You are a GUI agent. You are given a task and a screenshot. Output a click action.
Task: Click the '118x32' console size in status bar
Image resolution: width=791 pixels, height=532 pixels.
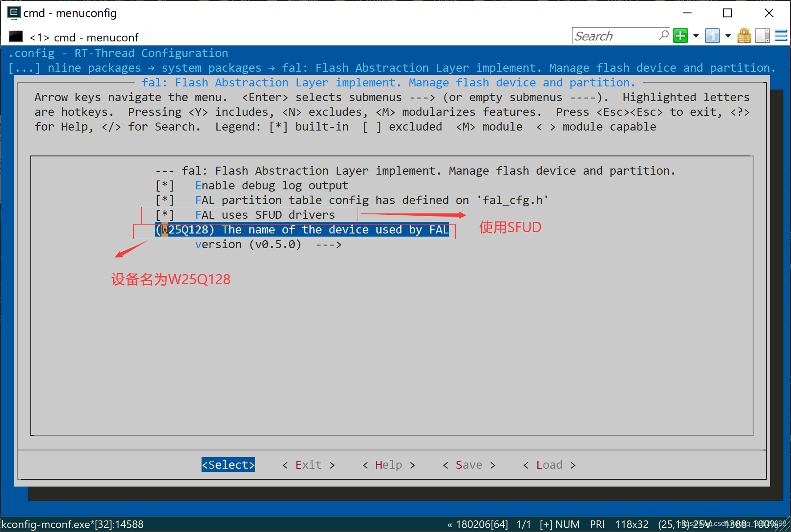(632, 524)
